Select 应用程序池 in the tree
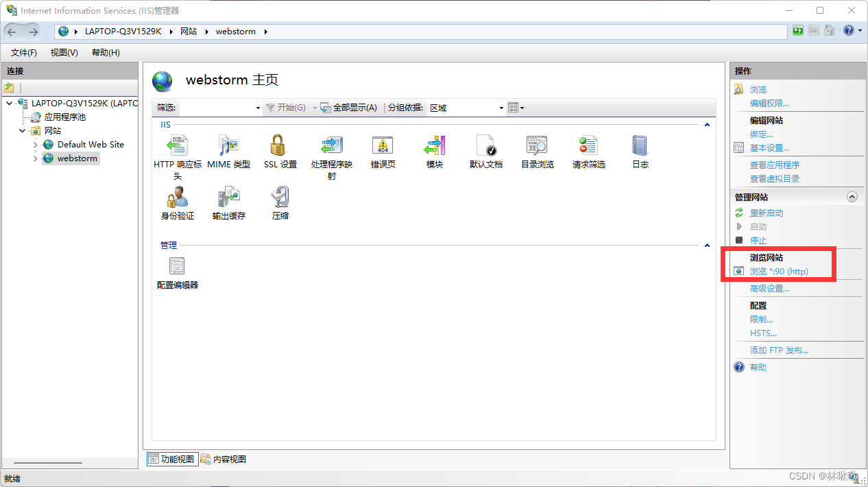868x487 pixels. click(65, 117)
